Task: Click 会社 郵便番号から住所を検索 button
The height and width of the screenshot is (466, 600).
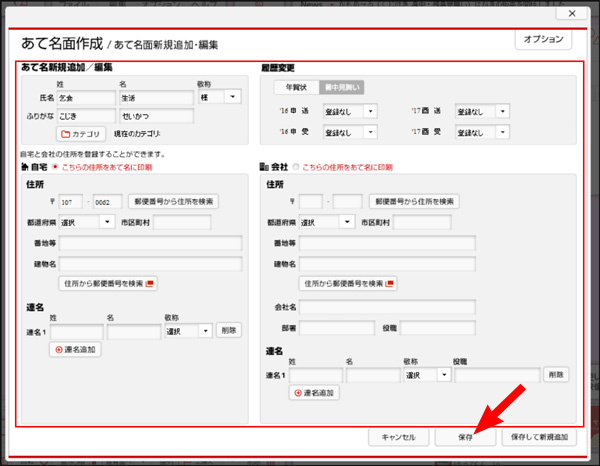Action: pos(414,201)
